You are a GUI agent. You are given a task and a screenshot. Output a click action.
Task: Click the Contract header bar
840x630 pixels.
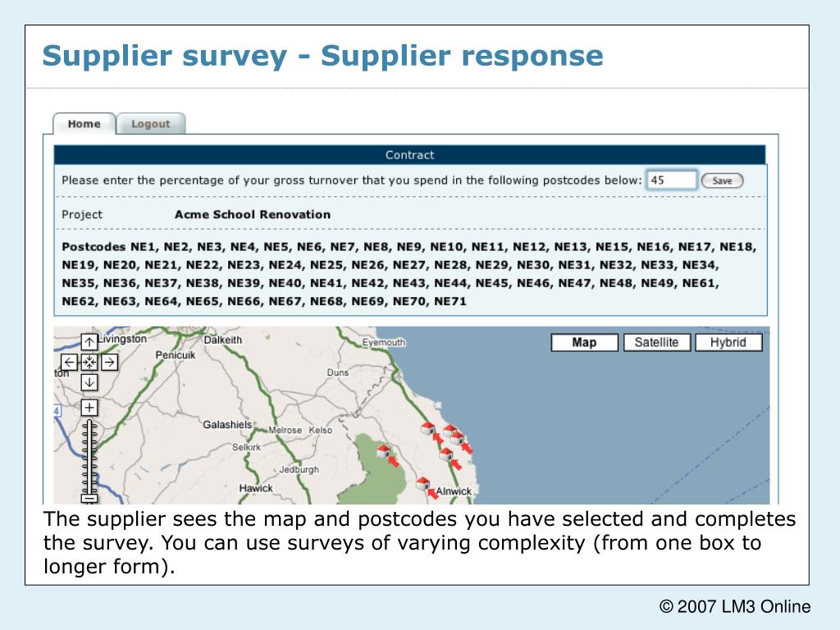coord(409,155)
